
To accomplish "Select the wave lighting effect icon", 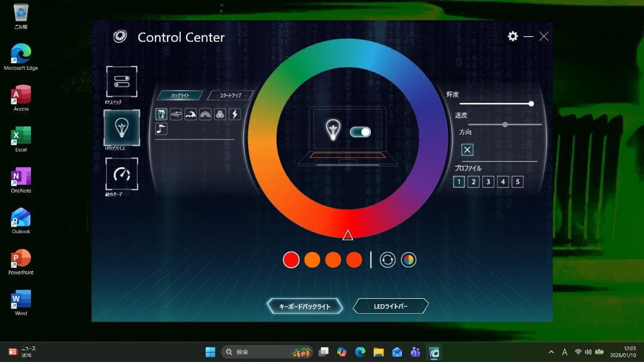I will point(190,114).
